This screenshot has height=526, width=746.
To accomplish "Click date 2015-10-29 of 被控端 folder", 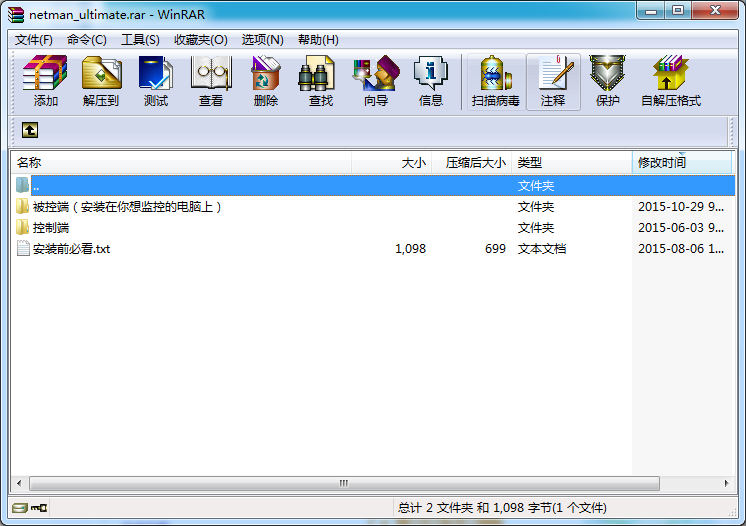I will (681, 207).
